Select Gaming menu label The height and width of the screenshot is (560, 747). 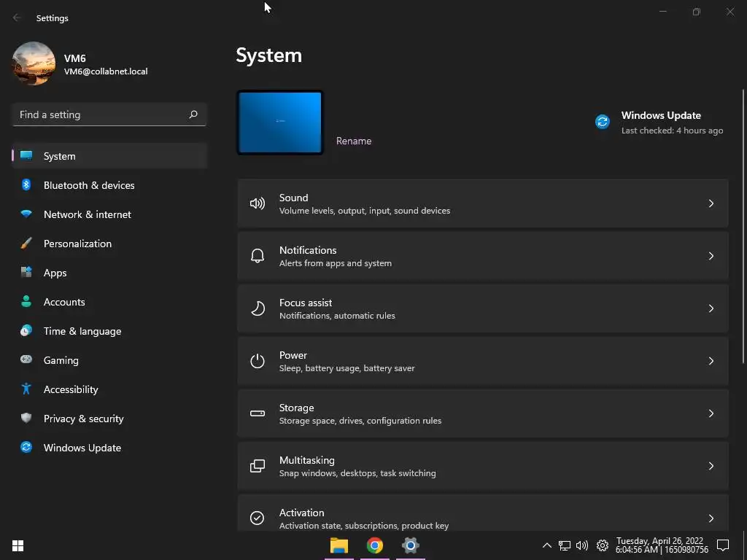click(x=61, y=360)
